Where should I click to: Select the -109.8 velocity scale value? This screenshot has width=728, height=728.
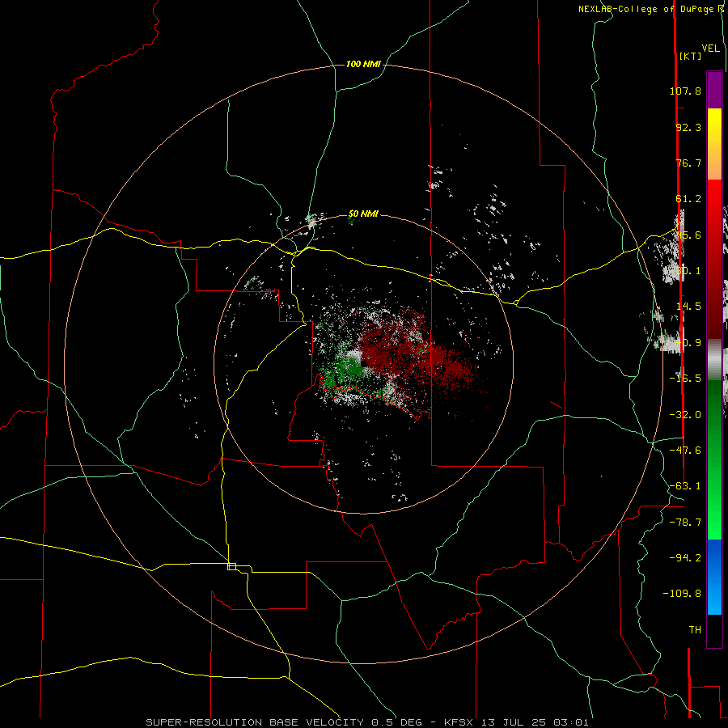click(682, 594)
